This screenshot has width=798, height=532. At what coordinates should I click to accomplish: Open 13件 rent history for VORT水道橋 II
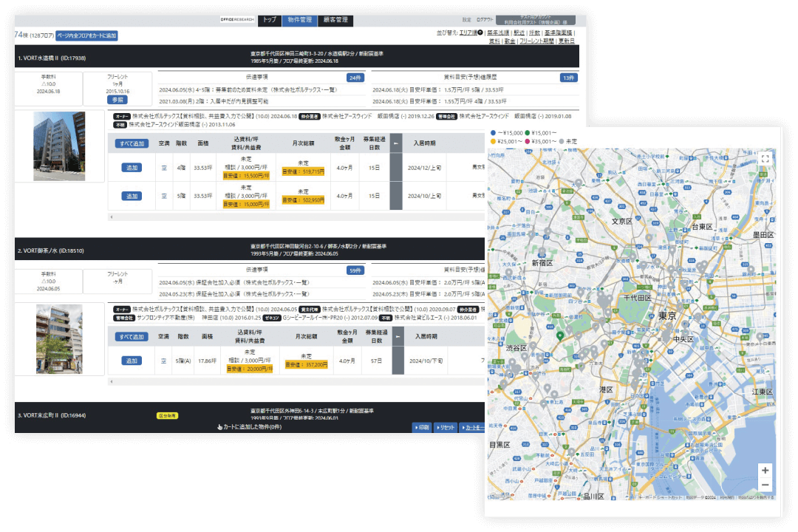pos(568,78)
